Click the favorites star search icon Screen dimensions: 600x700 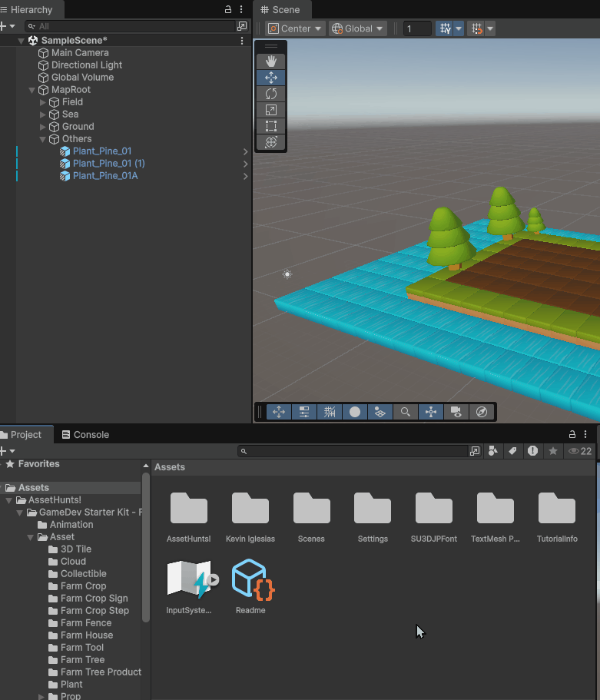pyautogui.click(x=552, y=451)
